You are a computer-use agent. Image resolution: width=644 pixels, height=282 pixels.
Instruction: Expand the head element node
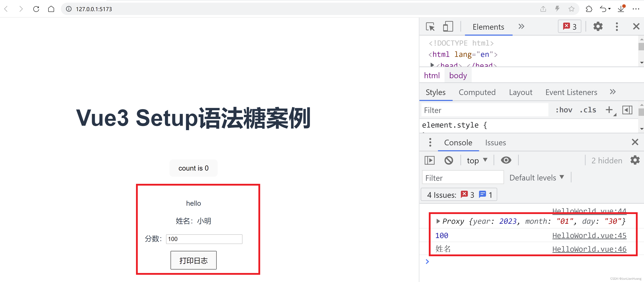pos(432,65)
